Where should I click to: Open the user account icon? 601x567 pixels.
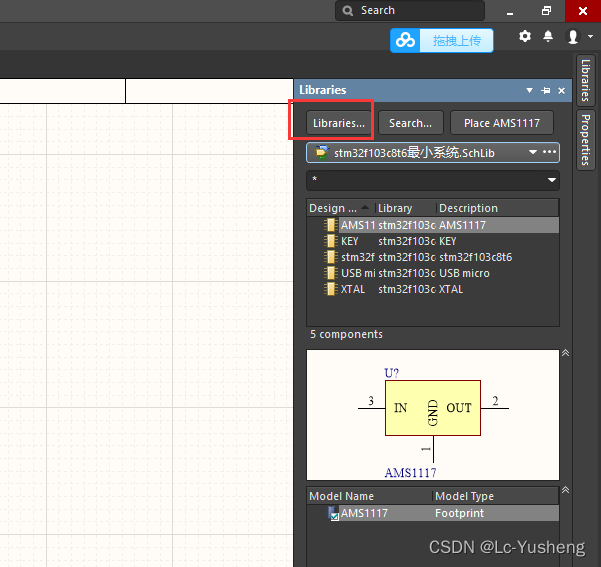point(573,36)
